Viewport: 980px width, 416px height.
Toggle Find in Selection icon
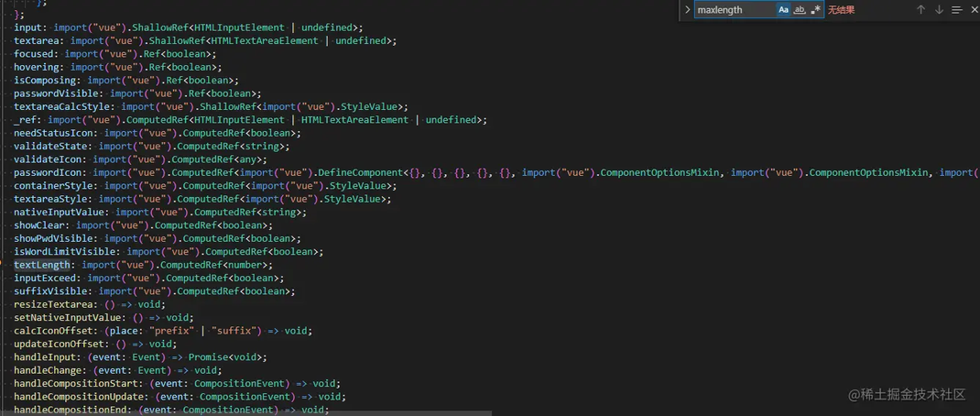[x=957, y=9]
